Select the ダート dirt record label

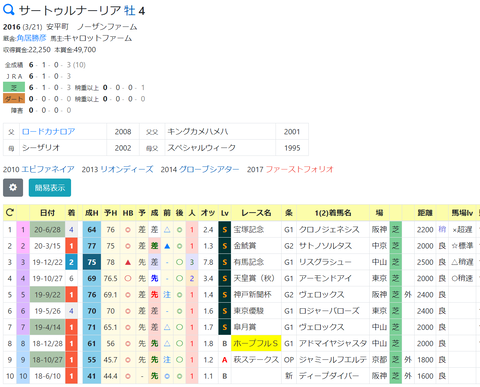14,99
